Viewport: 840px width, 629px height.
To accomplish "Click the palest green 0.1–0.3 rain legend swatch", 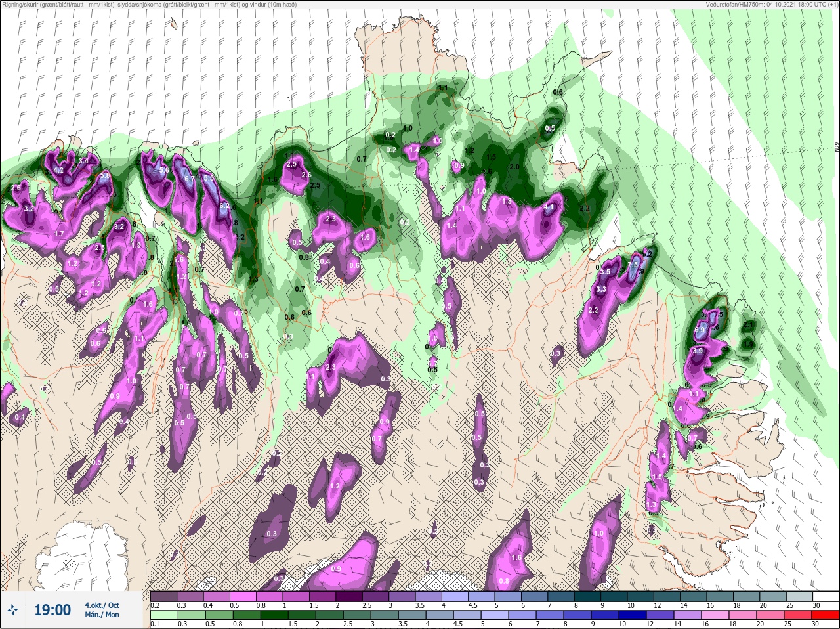I will pyautogui.click(x=163, y=616).
